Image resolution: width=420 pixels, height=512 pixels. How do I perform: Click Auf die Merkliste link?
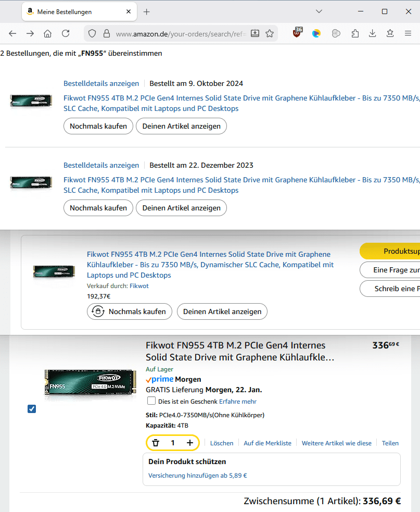[268, 443]
